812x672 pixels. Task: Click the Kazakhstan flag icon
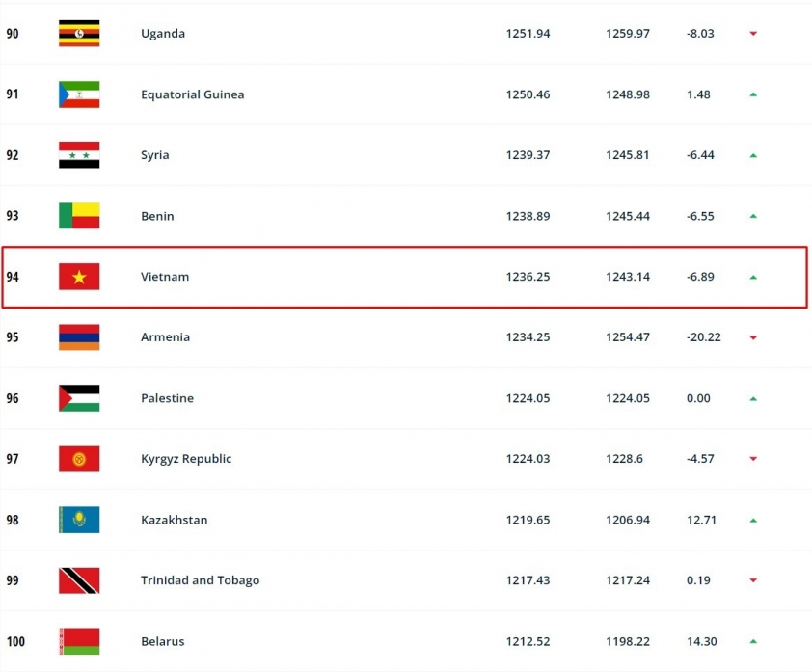pos(79,520)
